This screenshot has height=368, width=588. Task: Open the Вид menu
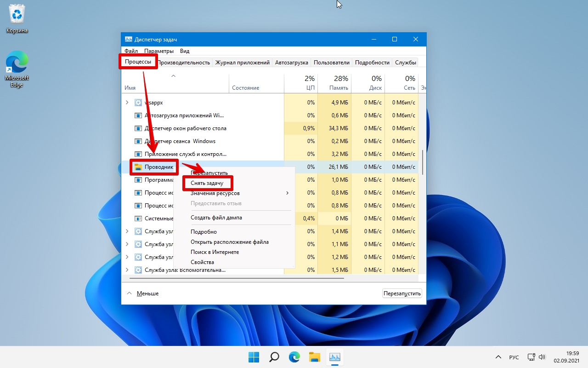click(x=185, y=51)
